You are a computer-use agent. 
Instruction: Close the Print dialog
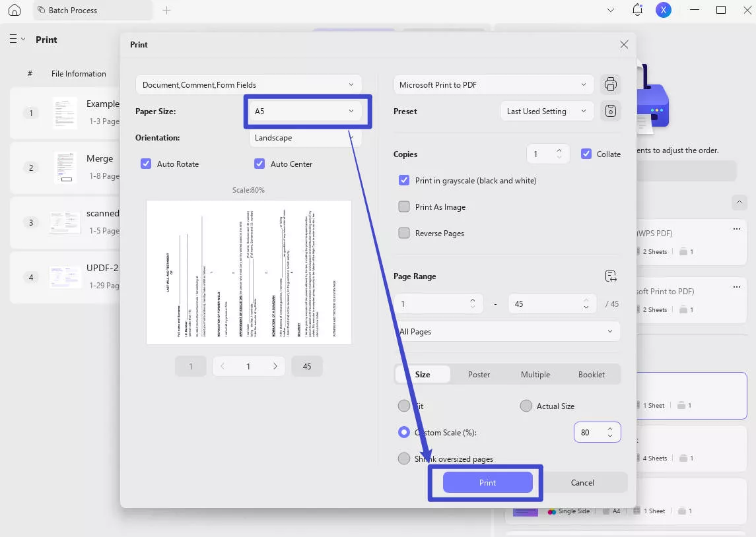coord(624,44)
